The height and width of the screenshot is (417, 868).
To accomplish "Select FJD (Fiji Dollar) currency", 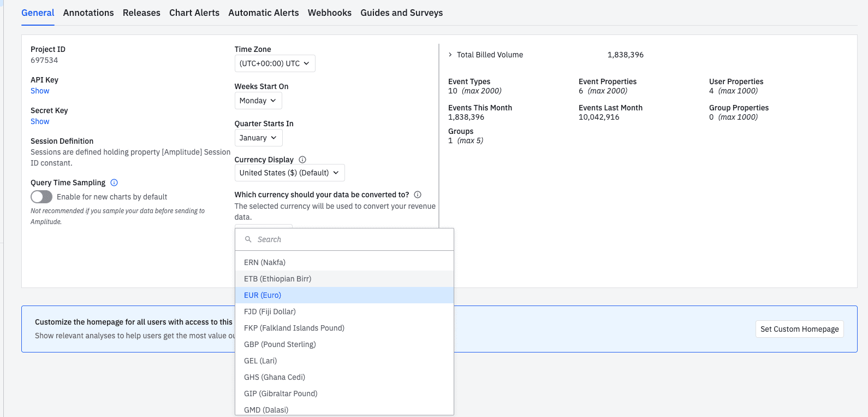I will (270, 312).
